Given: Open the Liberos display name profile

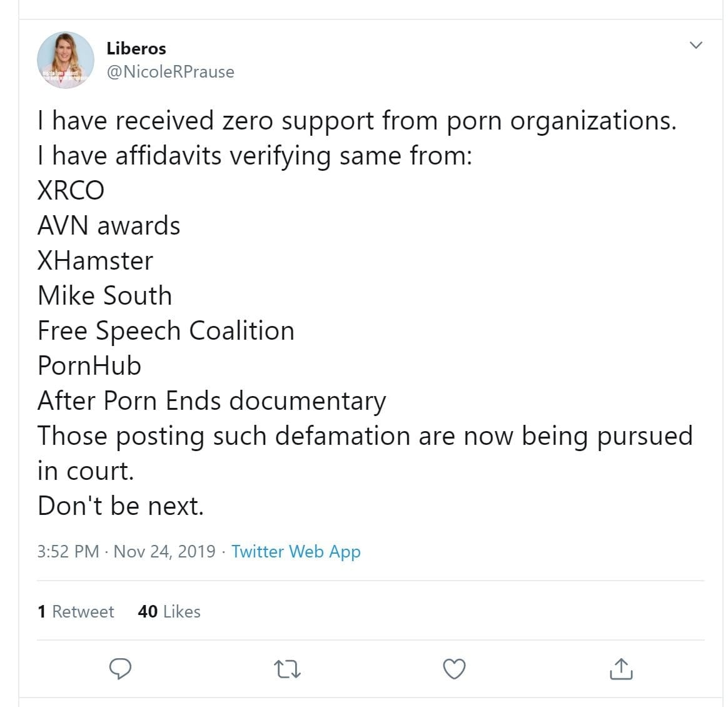Looking at the screenshot, I should tap(136, 48).
